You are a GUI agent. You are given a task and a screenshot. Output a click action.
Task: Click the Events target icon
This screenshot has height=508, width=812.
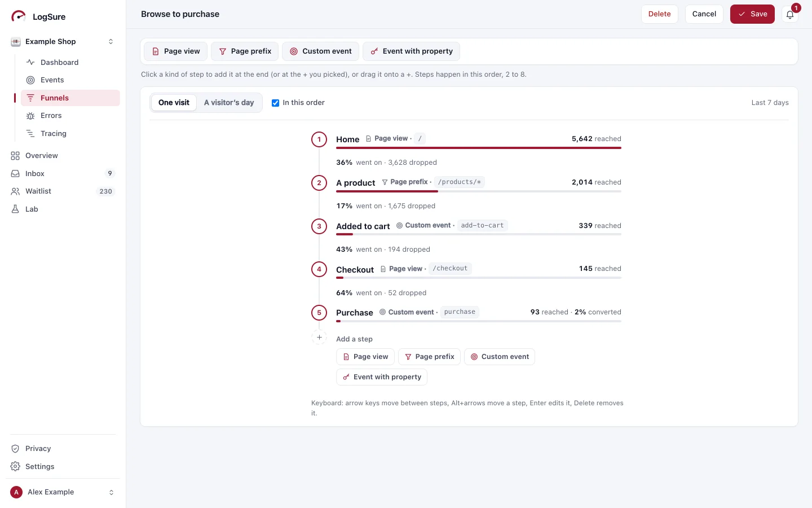point(30,80)
